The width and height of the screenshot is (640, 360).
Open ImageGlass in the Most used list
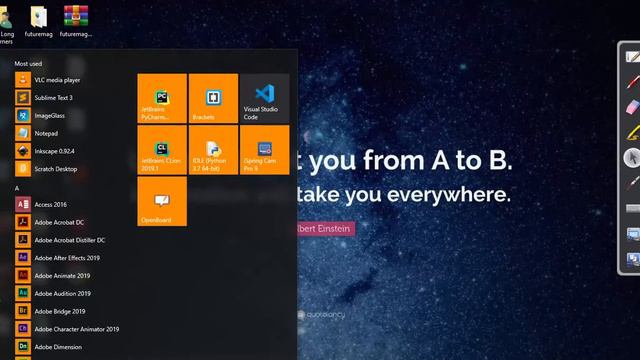tap(67, 116)
